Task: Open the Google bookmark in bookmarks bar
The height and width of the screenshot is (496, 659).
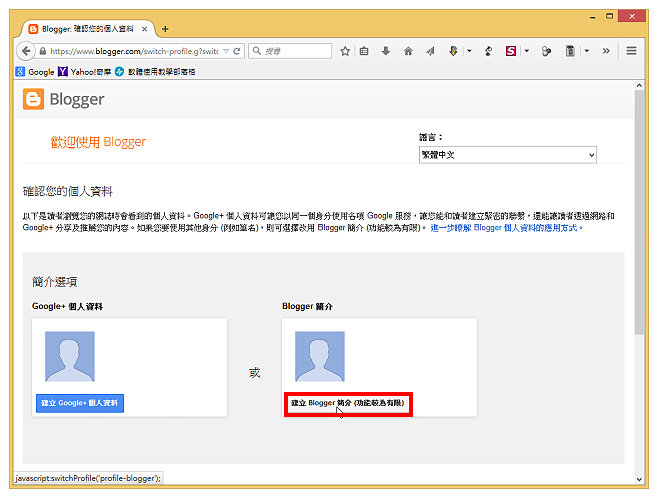Action: click(35, 72)
